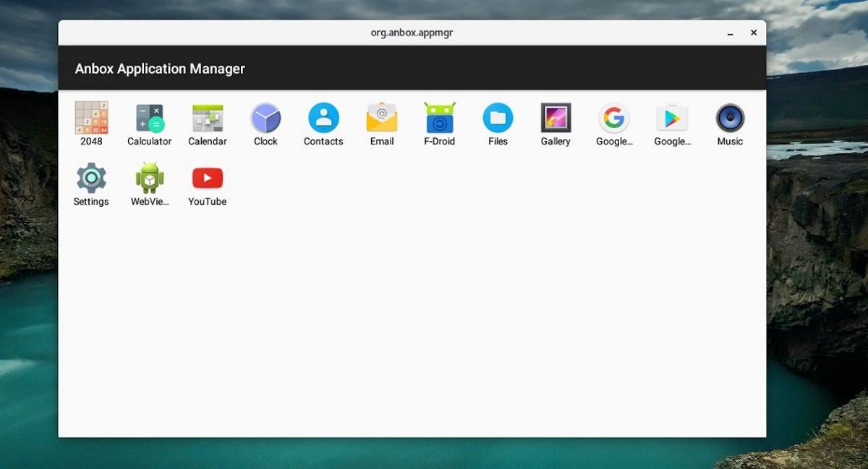Launch the Calculator app
Screen dimensions: 868x469
150,118
